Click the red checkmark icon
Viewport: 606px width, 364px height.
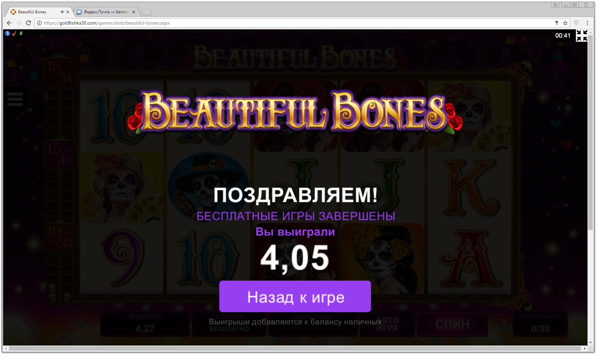pos(14,33)
